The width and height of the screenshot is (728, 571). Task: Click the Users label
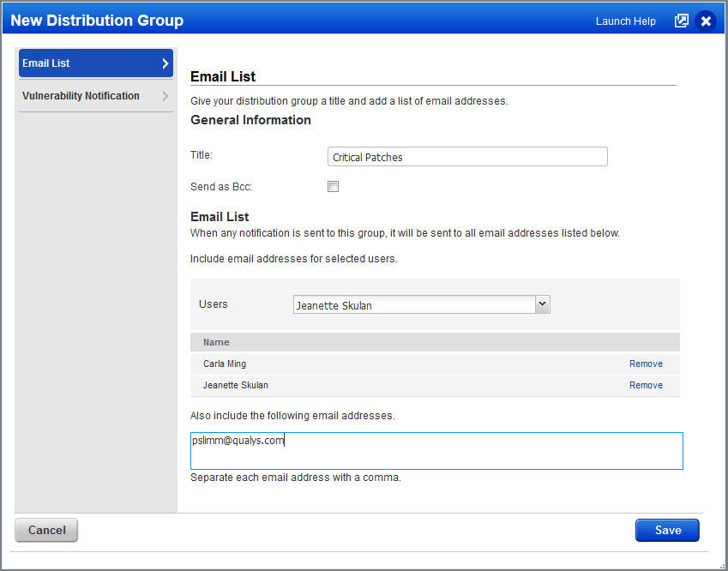tap(214, 304)
